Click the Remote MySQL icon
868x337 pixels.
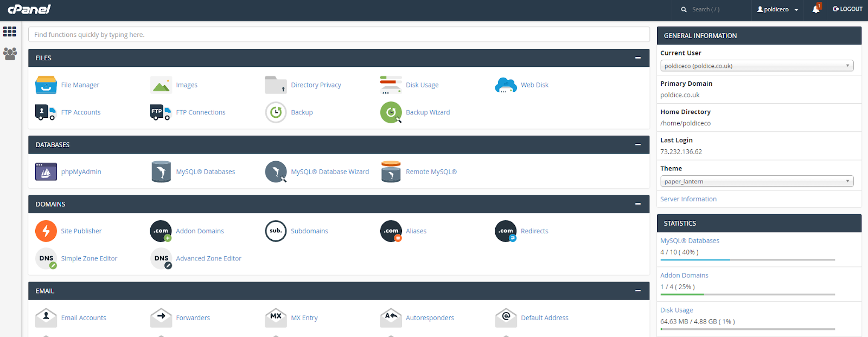coord(391,171)
